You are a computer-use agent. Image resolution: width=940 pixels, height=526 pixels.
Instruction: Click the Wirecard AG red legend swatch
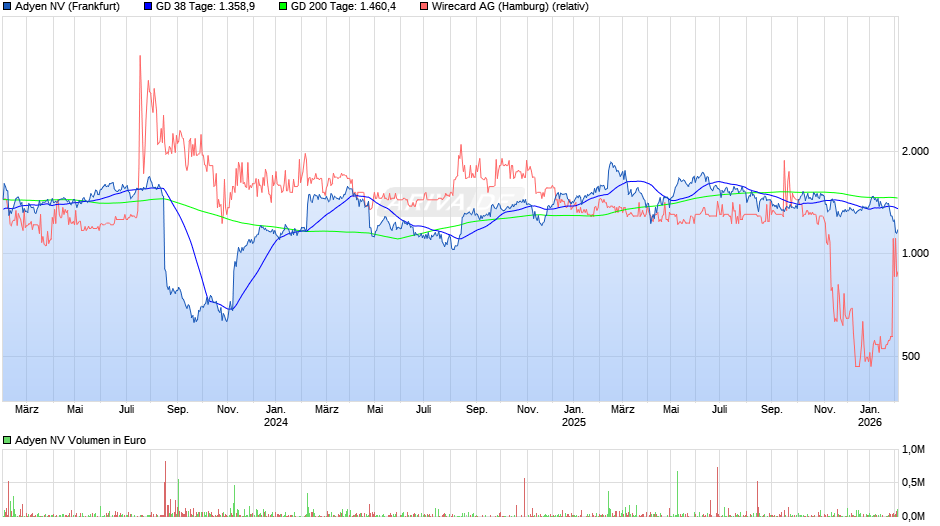[x=424, y=7]
